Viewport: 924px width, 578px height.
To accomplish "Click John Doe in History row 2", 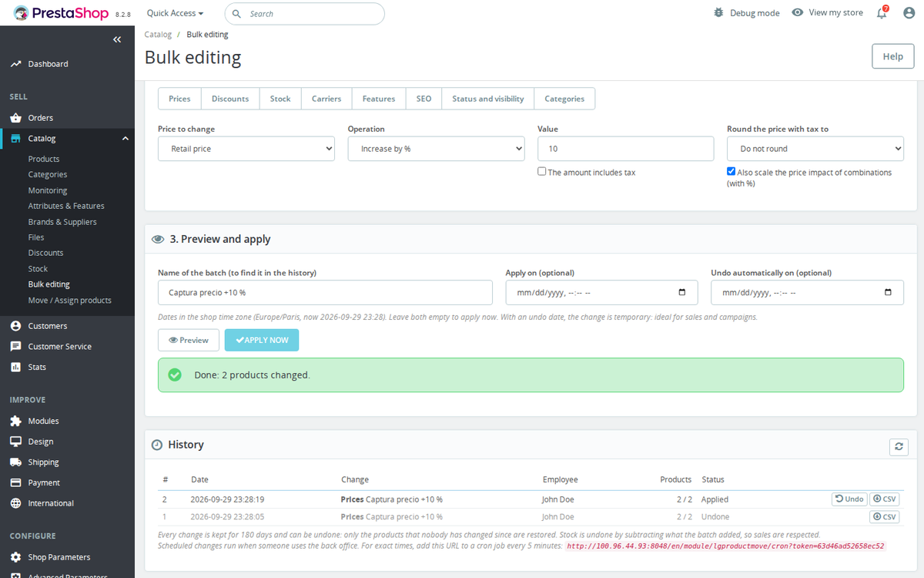I will tap(558, 499).
